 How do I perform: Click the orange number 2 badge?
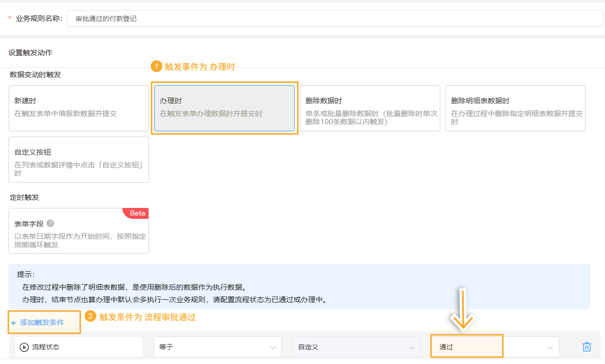point(90,316)
